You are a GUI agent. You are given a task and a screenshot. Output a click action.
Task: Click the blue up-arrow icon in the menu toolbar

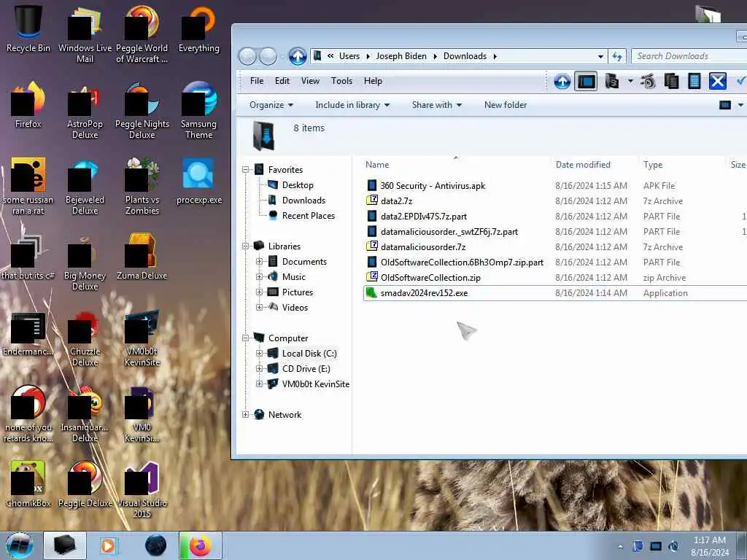pos(562,82)
